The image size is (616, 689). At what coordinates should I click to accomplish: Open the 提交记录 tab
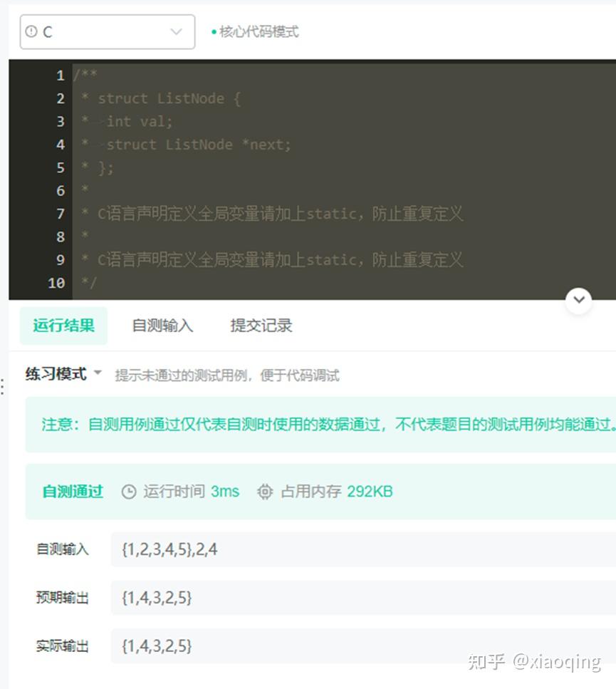click(261, 326)
